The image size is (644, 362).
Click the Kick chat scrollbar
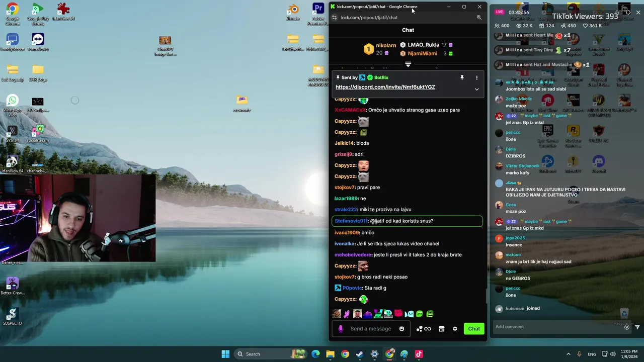pyautogui.click(x=486, y=296)
